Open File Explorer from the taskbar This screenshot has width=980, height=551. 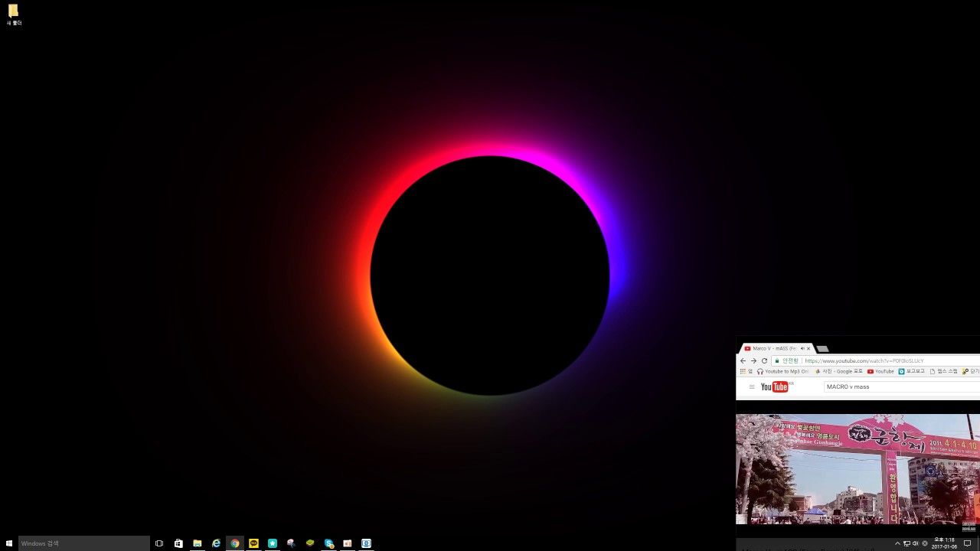(198, 543)
